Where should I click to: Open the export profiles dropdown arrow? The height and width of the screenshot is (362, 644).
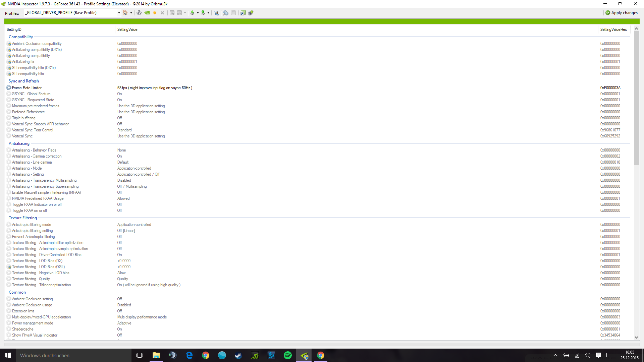click(x=198, y=13)
